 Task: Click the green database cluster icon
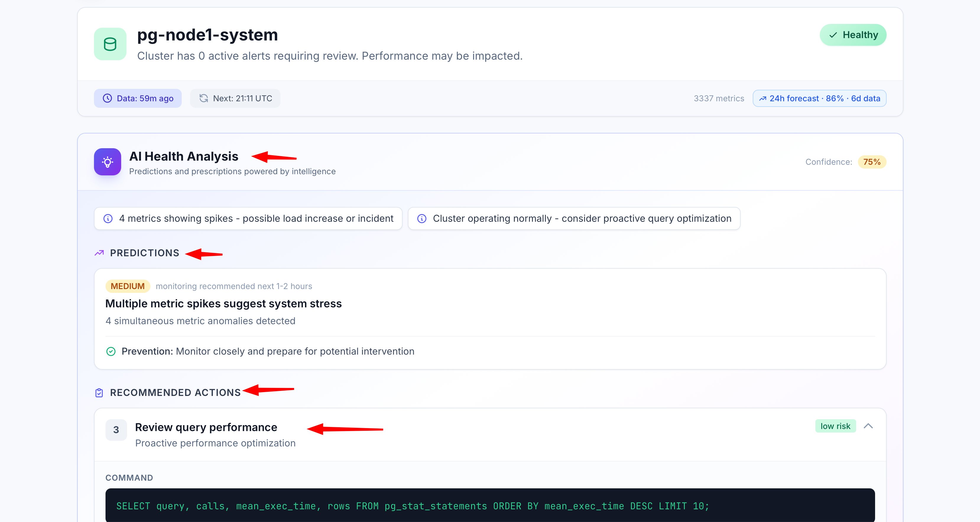(110, 44)
